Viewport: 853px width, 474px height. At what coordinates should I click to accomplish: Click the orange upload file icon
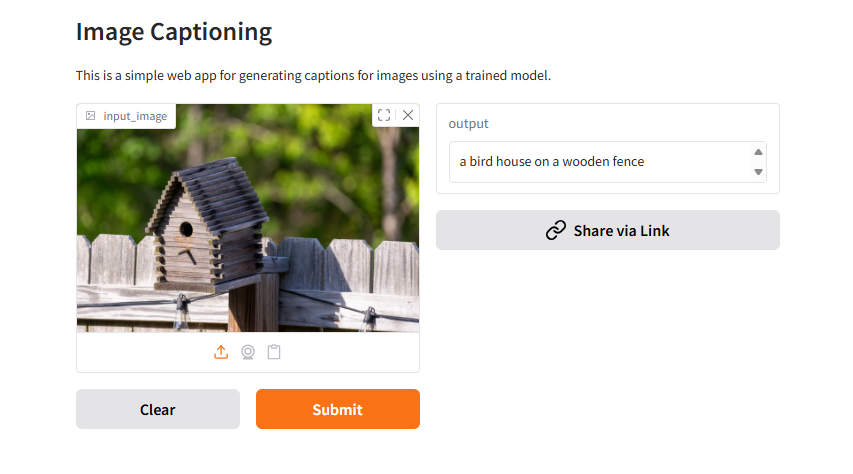pos(222,352)
